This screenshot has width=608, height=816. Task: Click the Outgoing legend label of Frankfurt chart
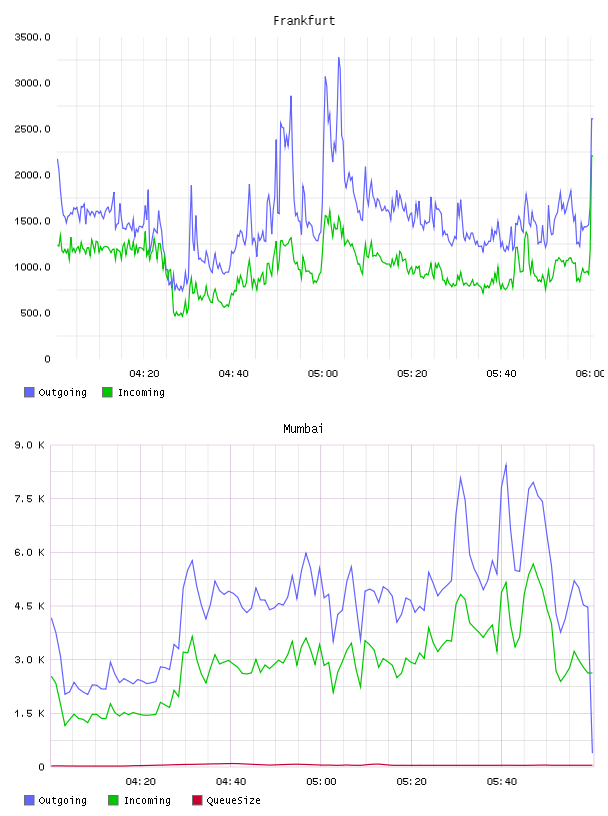(x=62, y=393)
